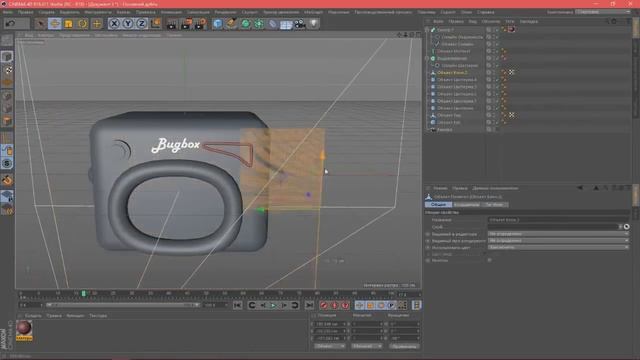Viewport: 640px width, 360px height.
Task: Click the checker texture tag on highlighted row
Action: click(511, 72)
